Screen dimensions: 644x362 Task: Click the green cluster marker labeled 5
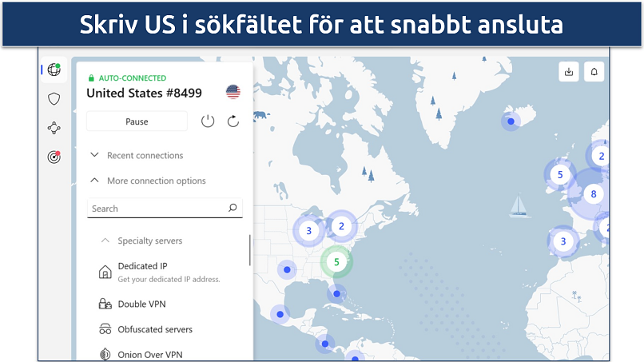[x=336, y=261]
